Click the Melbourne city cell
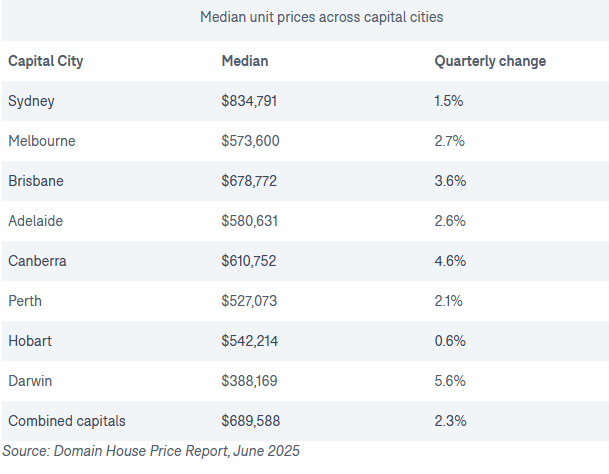 [x=41, y=141]
